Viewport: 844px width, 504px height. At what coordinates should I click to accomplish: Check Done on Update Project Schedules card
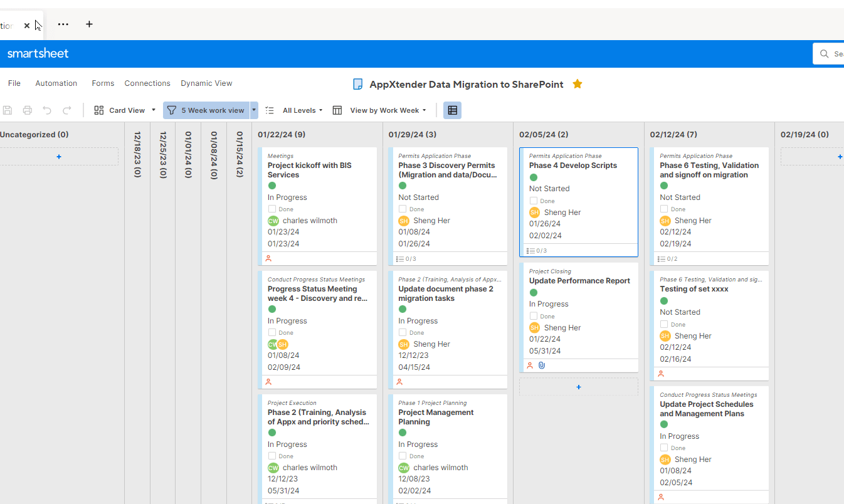(x=664, y=448)
